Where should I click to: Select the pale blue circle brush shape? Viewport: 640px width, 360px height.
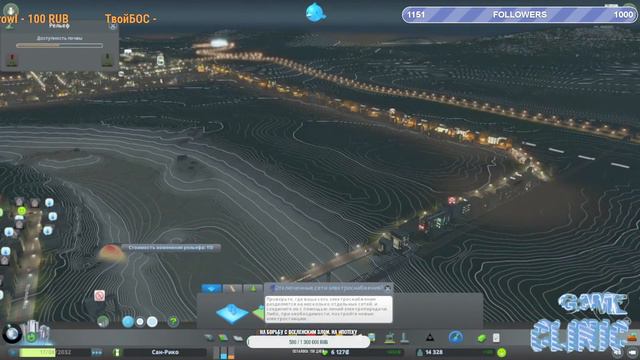(x=152, y=322)
